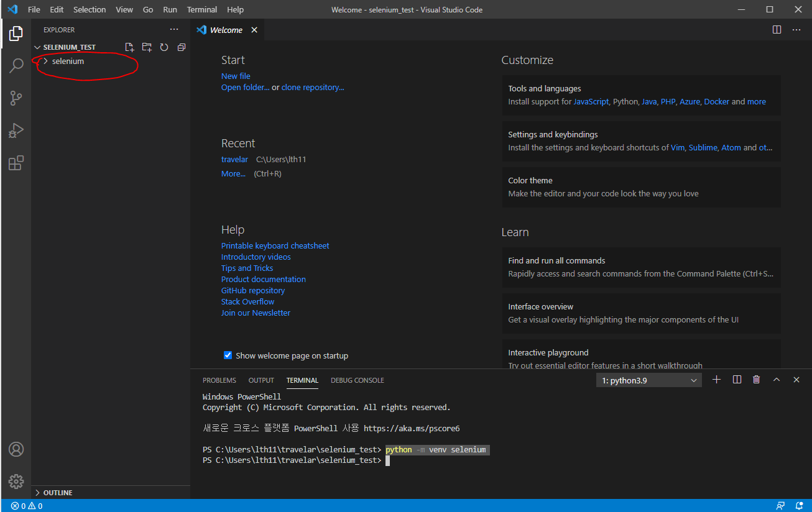Open the Manage gear icon
Viewport: 812px width, 512px height.
(x=16, y=481)
